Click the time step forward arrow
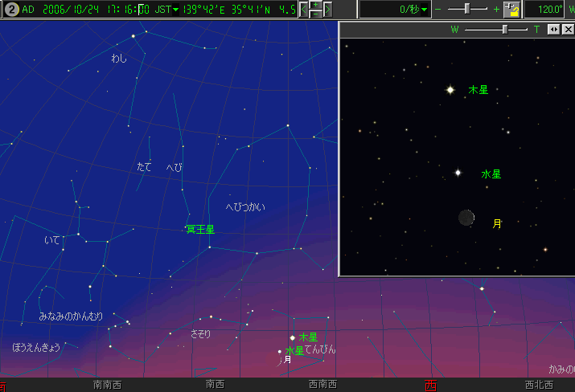575x392 pixels. tap(329, 10)
